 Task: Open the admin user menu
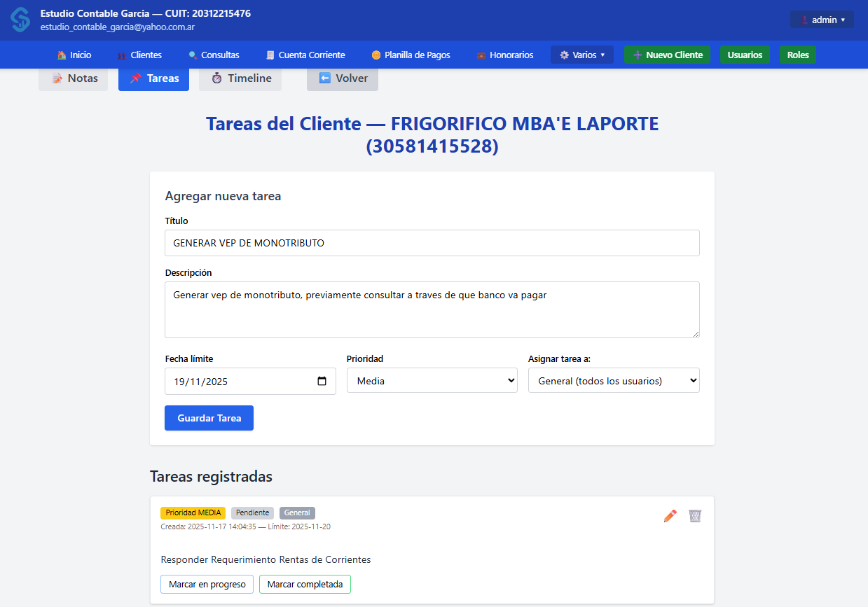[822, 19]
